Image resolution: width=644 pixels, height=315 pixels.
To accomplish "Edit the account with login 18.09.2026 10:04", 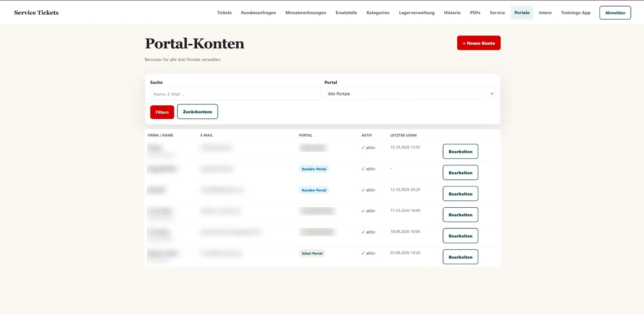I will 460,236.
